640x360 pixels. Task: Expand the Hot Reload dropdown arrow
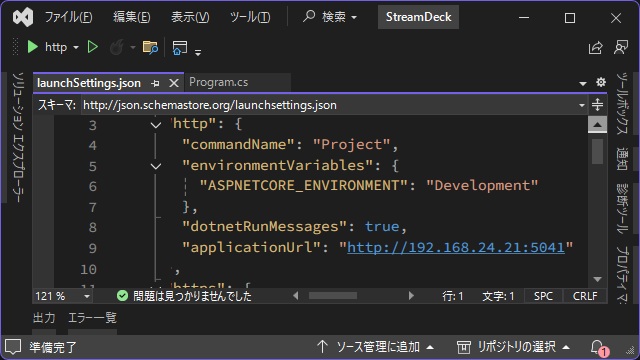coord(133,48)
